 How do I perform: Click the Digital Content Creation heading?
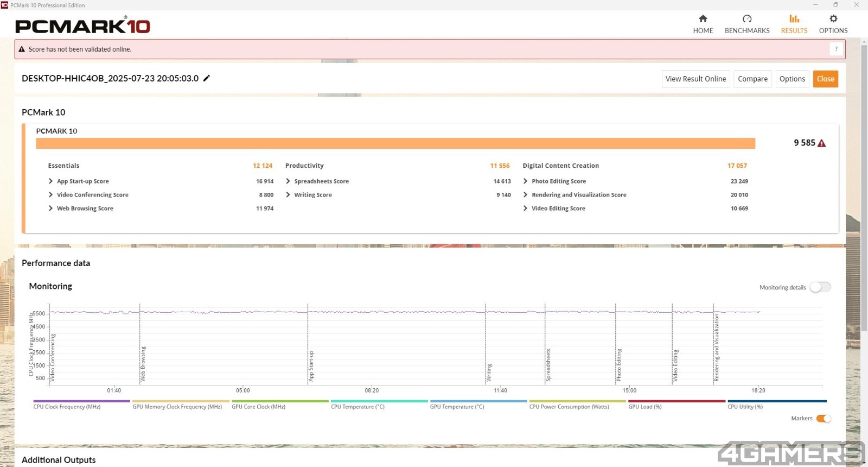[x=561, y=166]
